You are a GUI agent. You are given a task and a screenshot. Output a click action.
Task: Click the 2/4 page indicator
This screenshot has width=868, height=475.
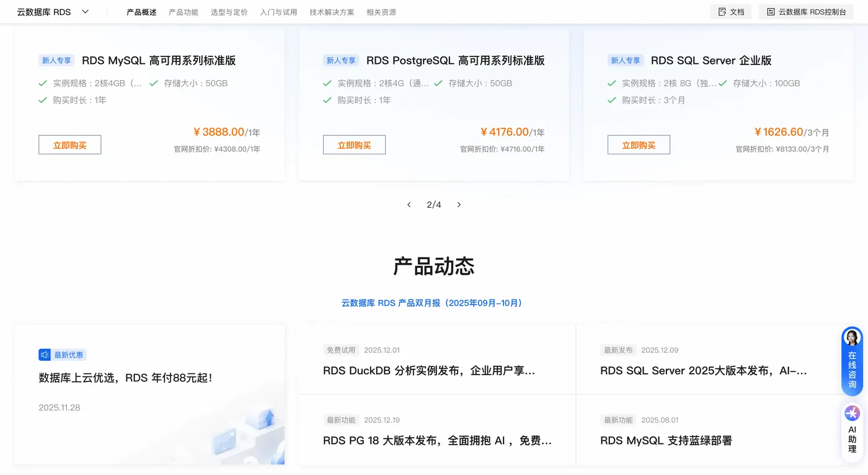(x=434, y=205)
